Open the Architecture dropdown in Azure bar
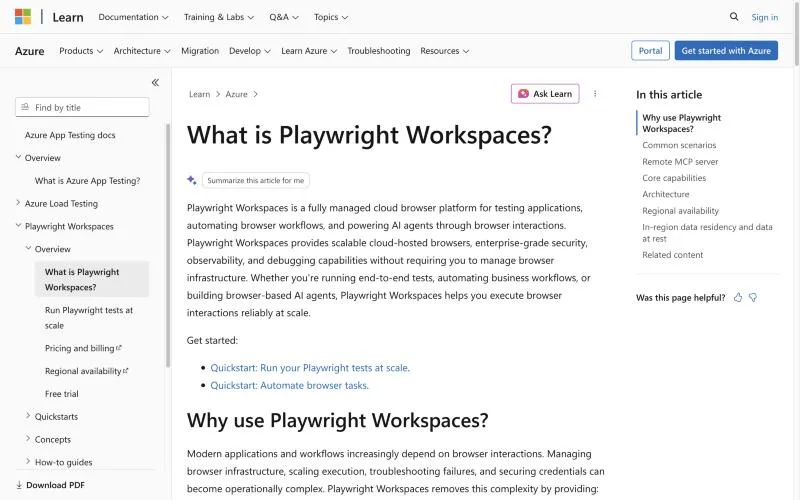 click(x=142, y=51)
